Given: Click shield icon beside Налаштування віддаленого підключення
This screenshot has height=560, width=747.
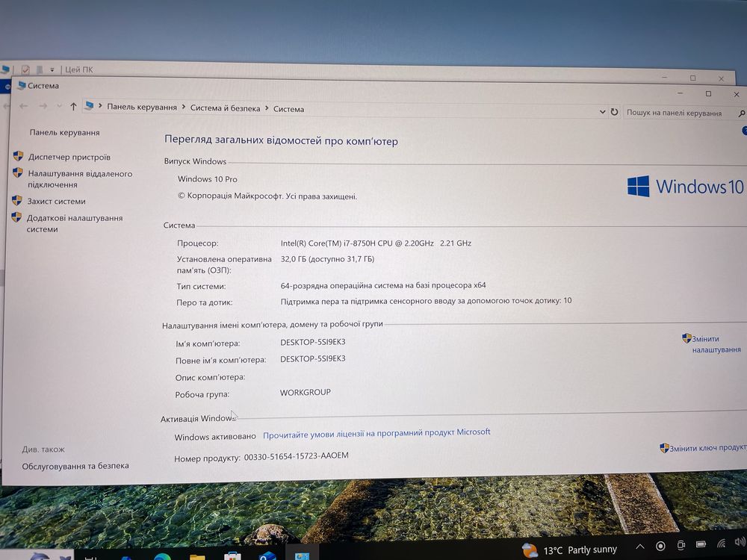Looking at the screenshot, I should [18, 172].
